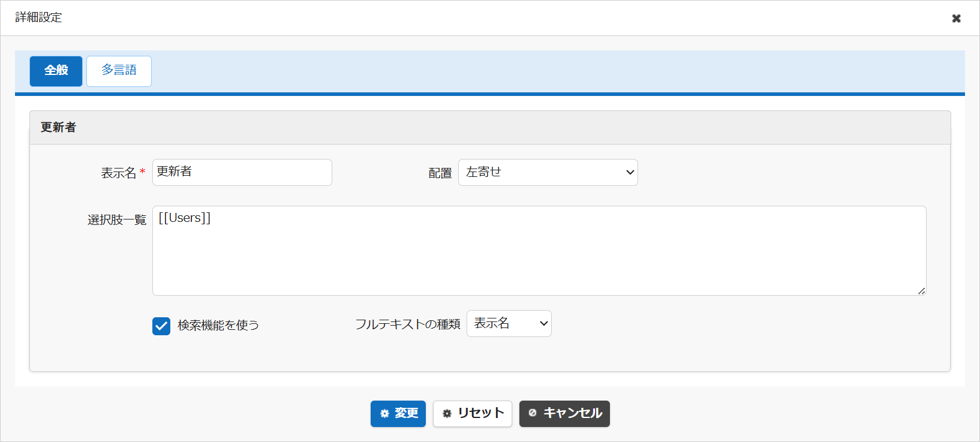The image size is (980, 442).
Task: Click the textarea resize handle corner
Action: [921, 291]
